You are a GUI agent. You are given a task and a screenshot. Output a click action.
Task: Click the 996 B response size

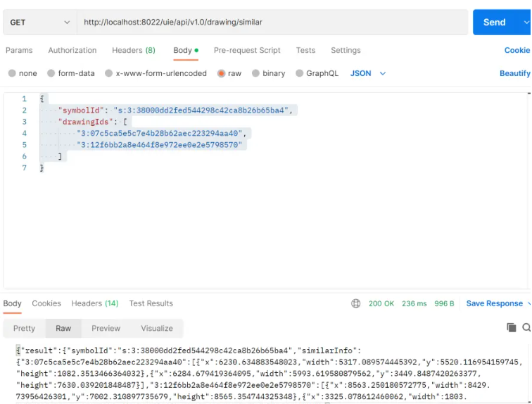click(444, 303)
